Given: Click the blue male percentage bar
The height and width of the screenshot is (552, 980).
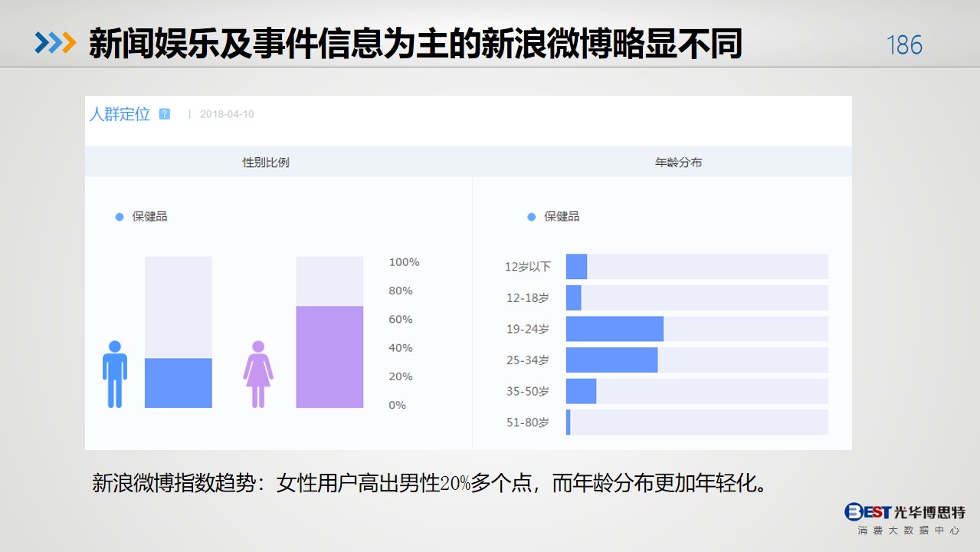Looking at the screenshot, I should pyautogui.click(x=179, y=383).
